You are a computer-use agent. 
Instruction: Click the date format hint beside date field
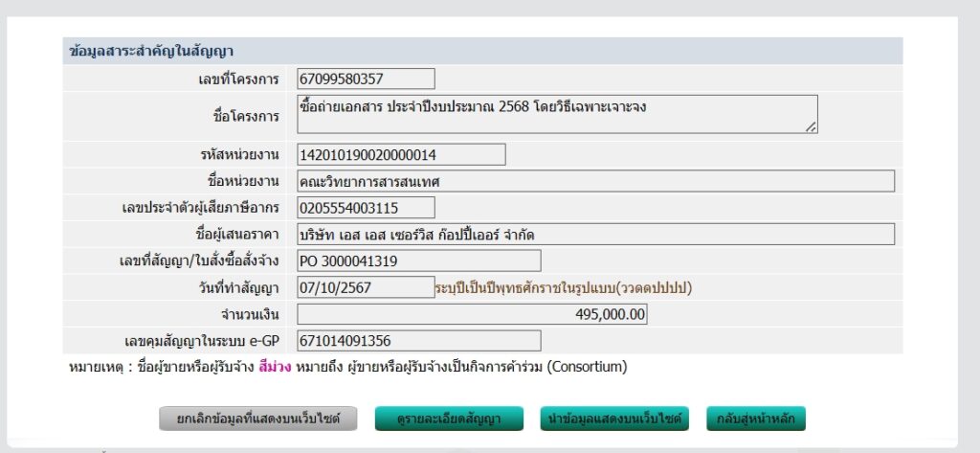click(x=563, y=287)
